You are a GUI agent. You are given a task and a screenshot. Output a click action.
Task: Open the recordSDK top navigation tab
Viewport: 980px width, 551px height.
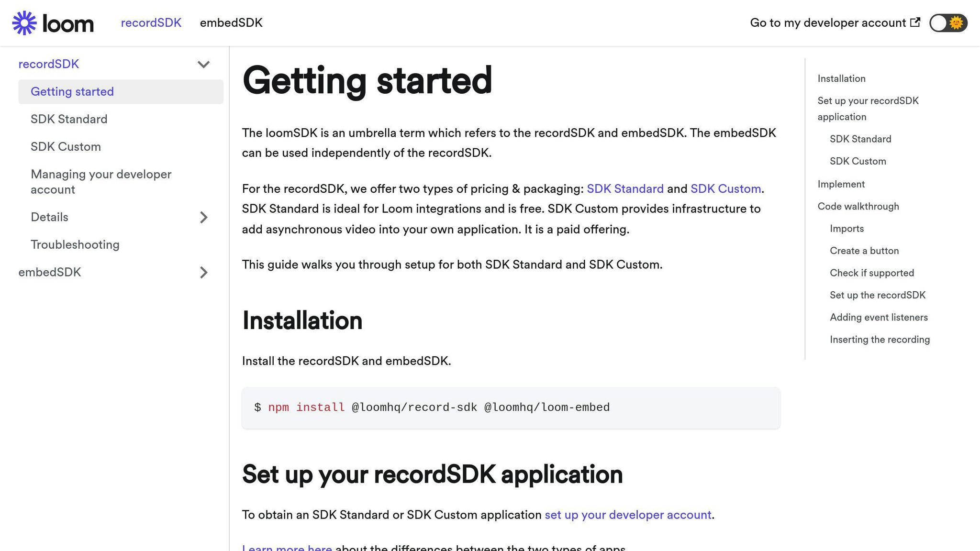[x=151, y=23]
